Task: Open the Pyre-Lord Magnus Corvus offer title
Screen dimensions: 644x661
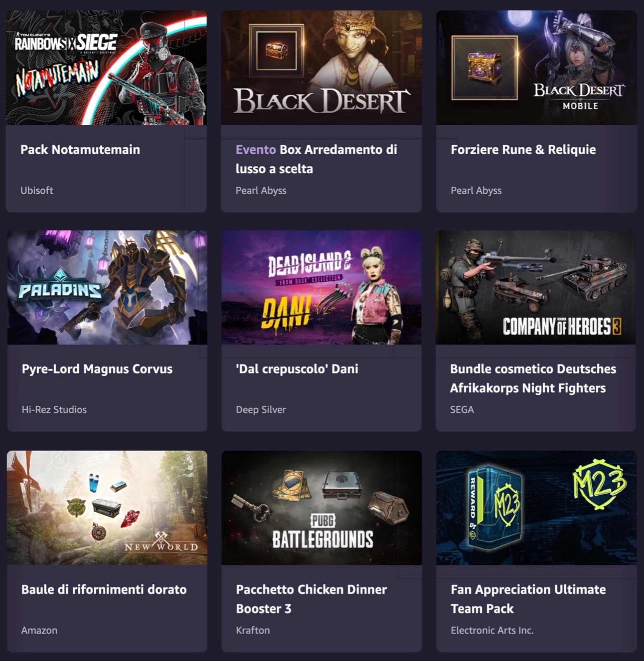Action: pos(97,369)
